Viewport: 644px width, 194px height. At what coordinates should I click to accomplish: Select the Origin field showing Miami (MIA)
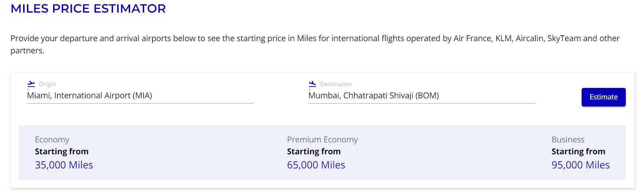[140, 96]
